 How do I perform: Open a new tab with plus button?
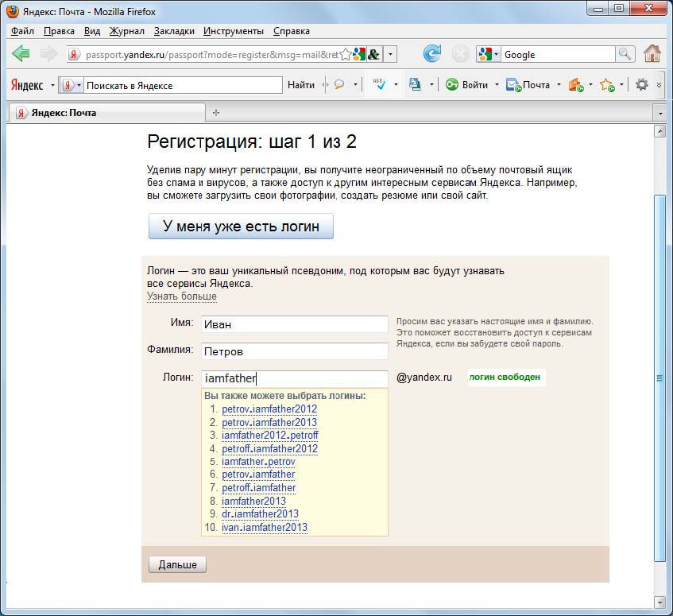pos(216,113)
